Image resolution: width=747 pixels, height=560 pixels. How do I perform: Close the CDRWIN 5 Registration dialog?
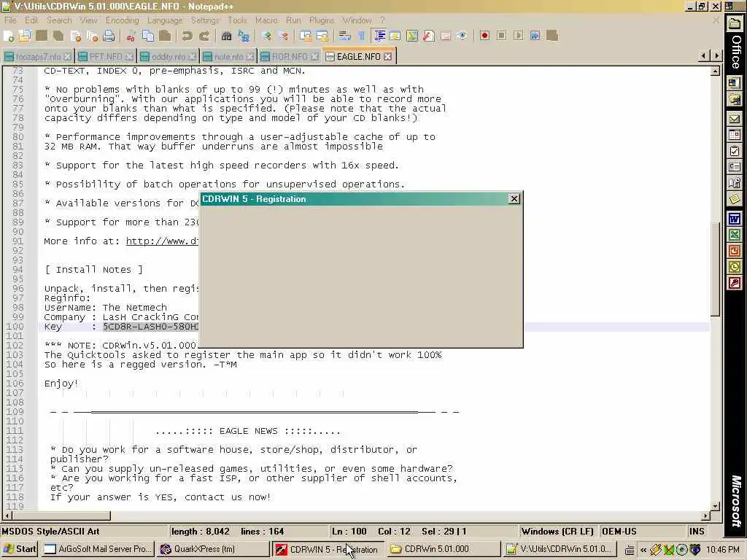[514, 199]
